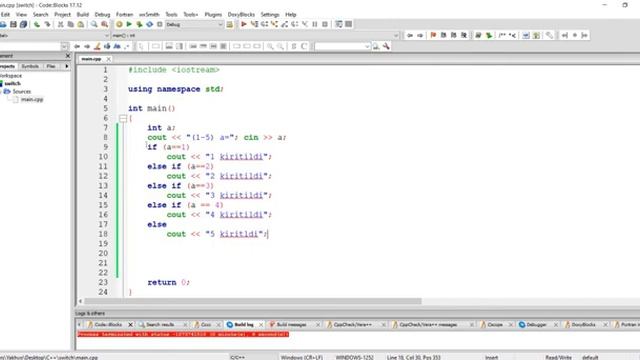640x360 pixels.
Task: Open the Settings menu
Action: coord(270,14)
